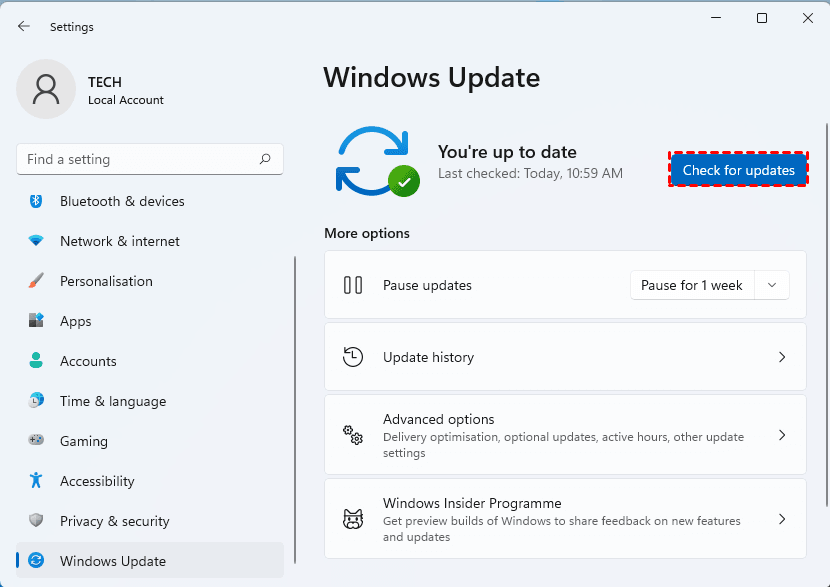
Task: Click the Find a setting search box
Action: coord(150,159)
